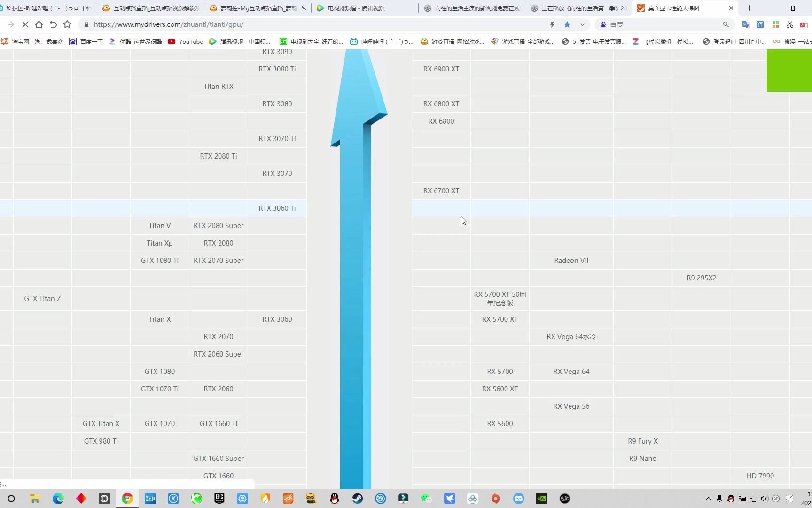812x508 pixels.
Task: Switch to the 向往的生活主演的影视剧 tab
Action: point(471,8)
